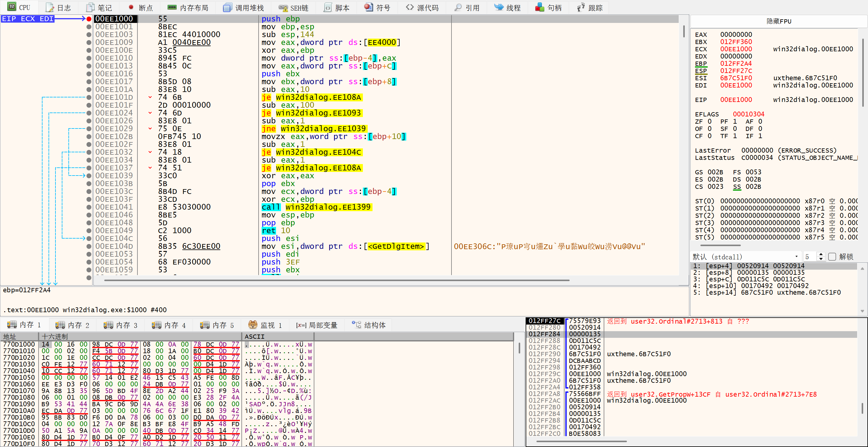
Task: Open the 默认 (stdcall) calling convention dropdown
Action: [x=745, y=257]
